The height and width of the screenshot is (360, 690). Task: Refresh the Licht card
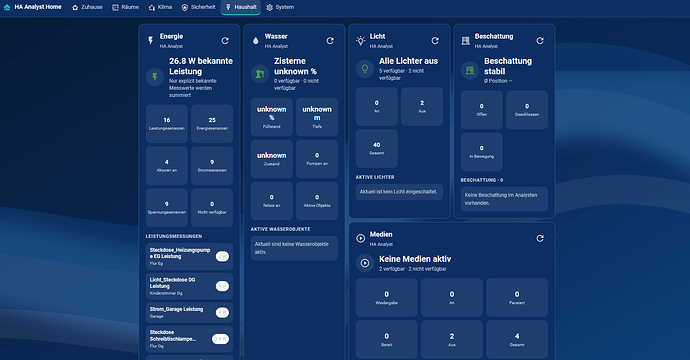(435, 40)
